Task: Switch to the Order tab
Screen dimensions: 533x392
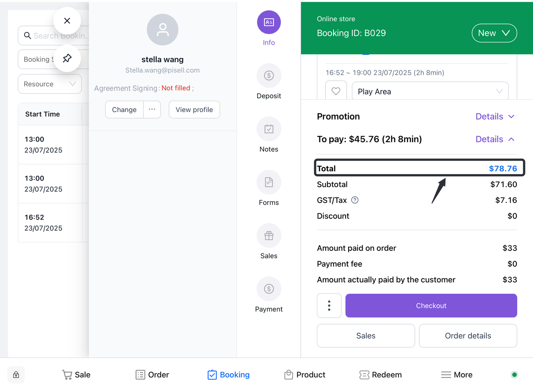Action: pos(152,375)
